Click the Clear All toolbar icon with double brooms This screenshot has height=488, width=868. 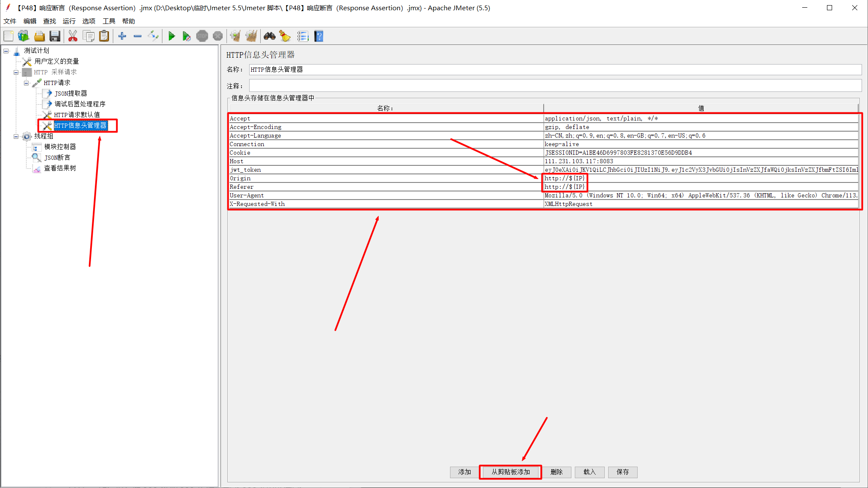coord(251,36)
